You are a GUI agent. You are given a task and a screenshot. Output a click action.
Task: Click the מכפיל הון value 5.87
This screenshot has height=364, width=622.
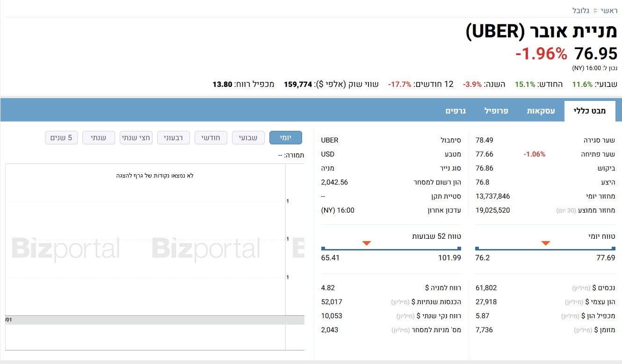(x=483, y=316)
